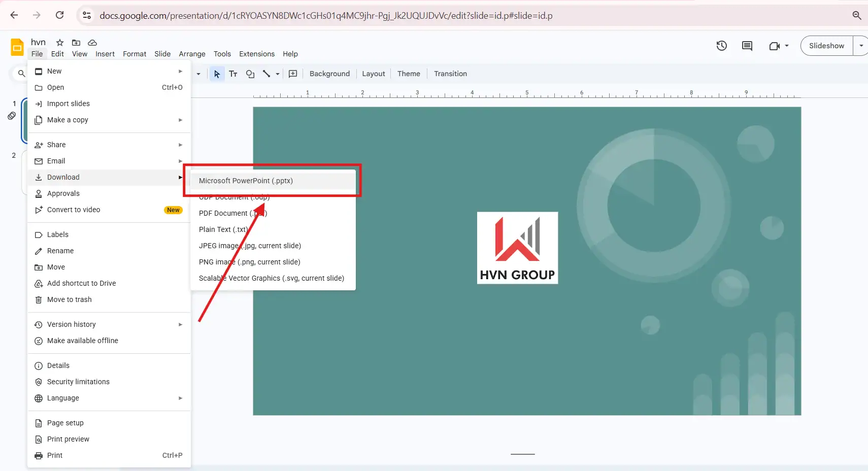
Task: Click the Slides home icon
Action: tap(16, 47)
